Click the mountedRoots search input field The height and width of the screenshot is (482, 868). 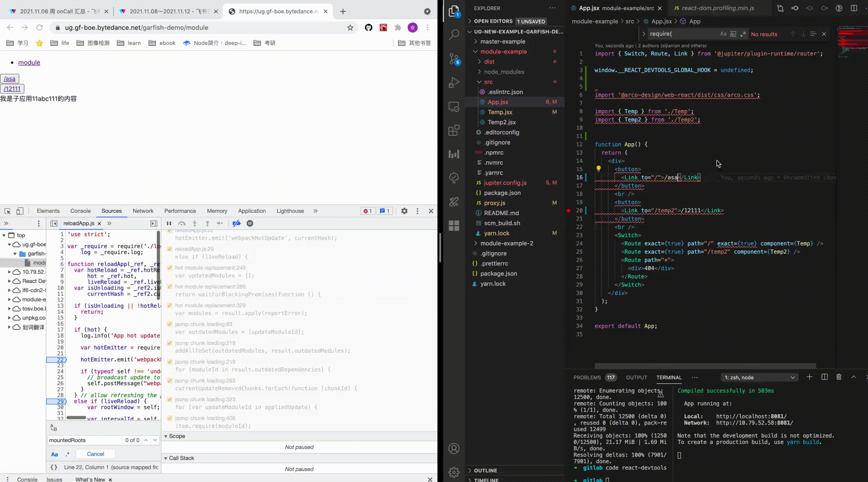[84, 440]
